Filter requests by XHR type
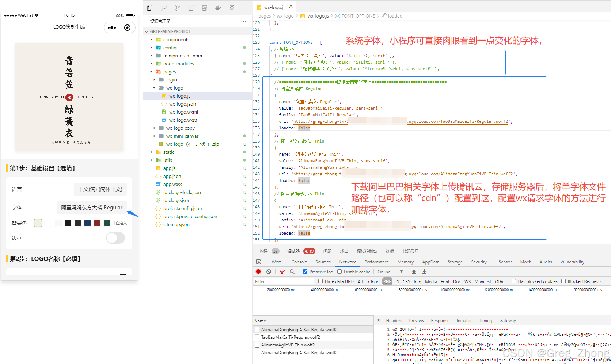Viewport: 611px width, 364px height. pyautogui.click(x=387, y=281)
